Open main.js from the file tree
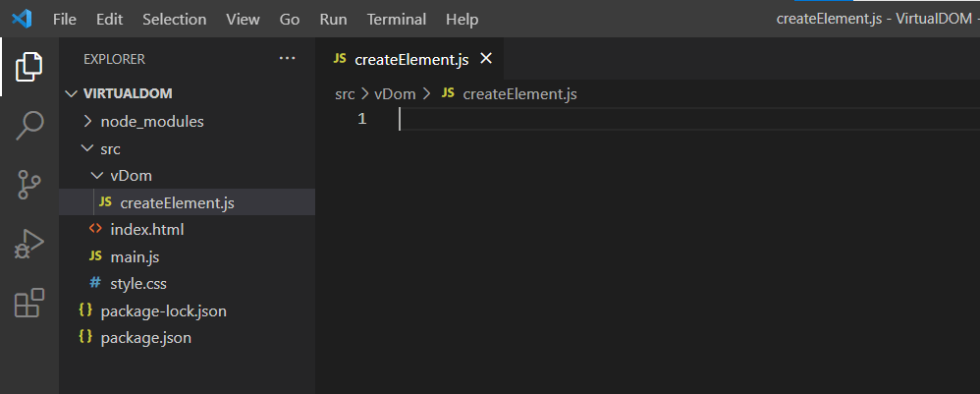 coord(187,256)
